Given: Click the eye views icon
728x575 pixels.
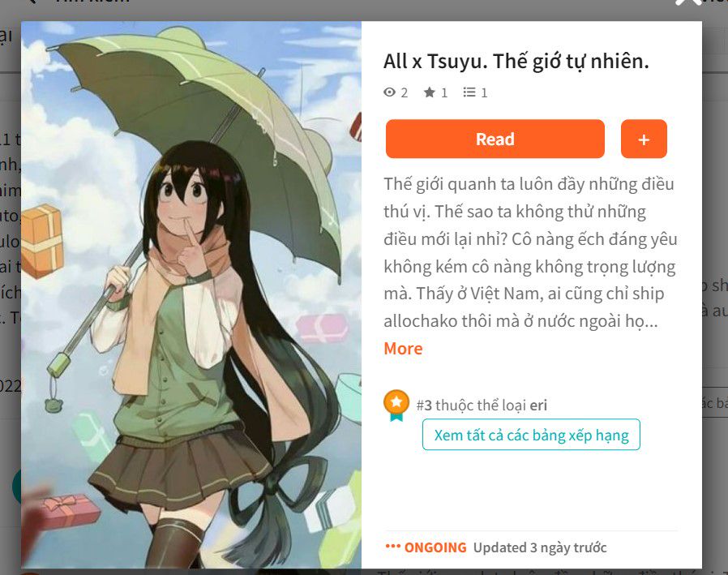Looking at the screenshot, I should (x=389, y=92).
